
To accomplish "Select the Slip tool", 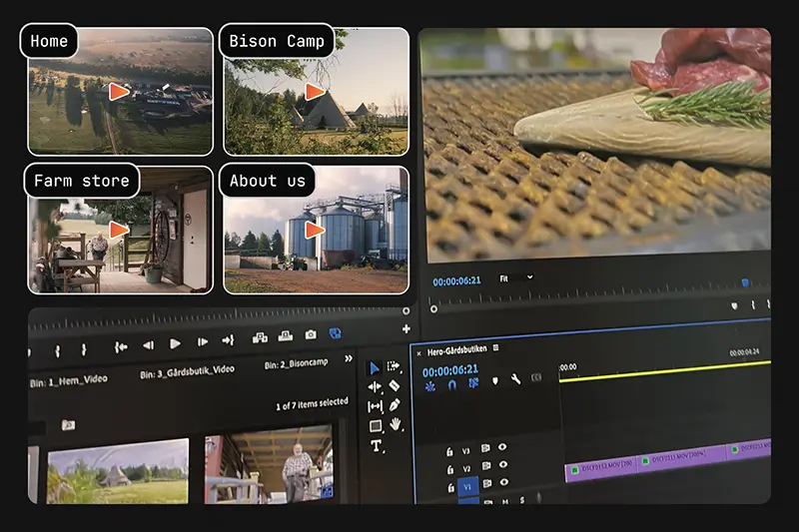I will click(x=375, y=406).
